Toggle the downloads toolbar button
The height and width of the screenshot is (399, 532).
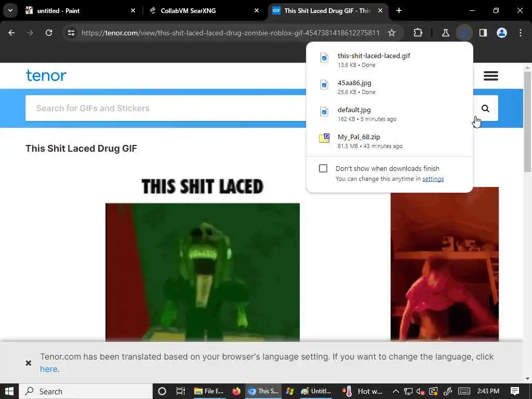click(464, 33)
